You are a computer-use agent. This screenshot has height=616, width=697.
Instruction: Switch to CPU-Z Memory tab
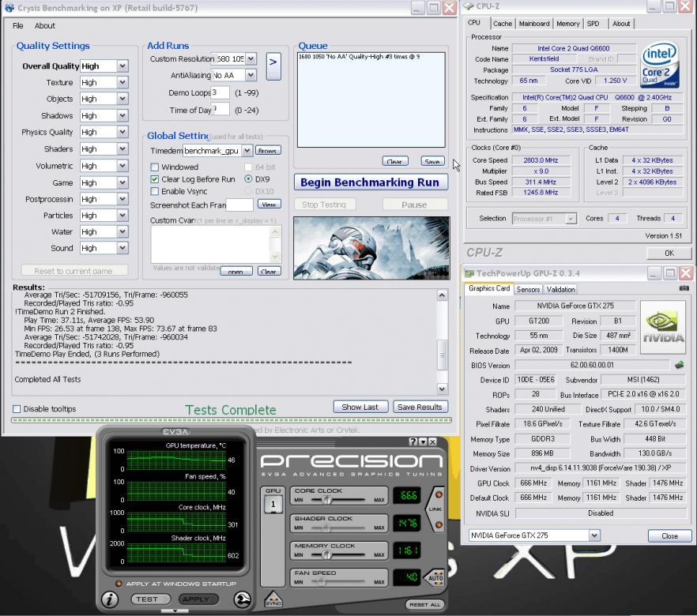tap(567, 24)
